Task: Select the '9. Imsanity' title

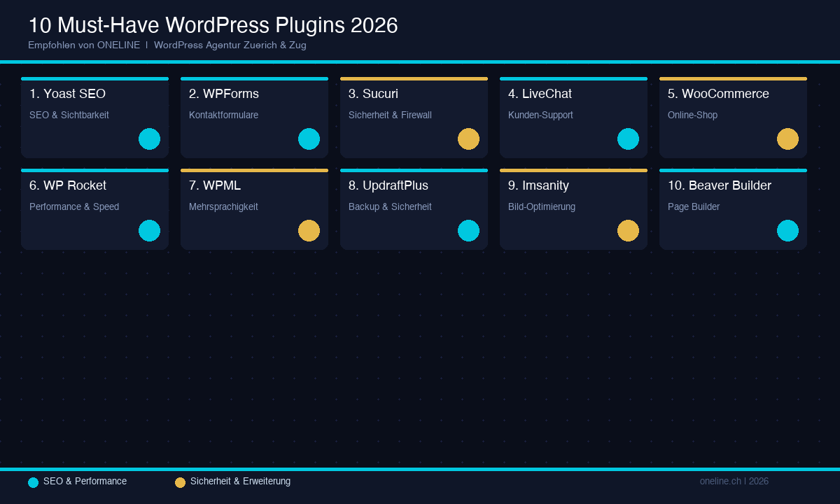Action: click(x=538, y=185)
